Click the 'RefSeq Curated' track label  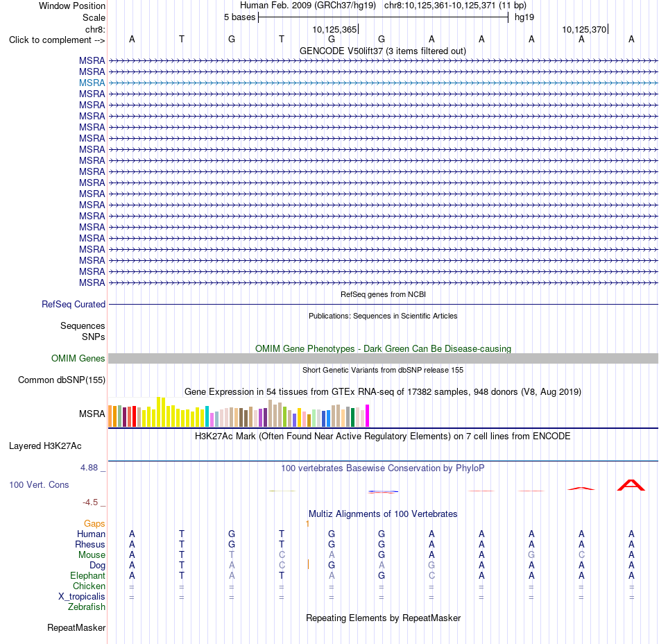(73, 305)
